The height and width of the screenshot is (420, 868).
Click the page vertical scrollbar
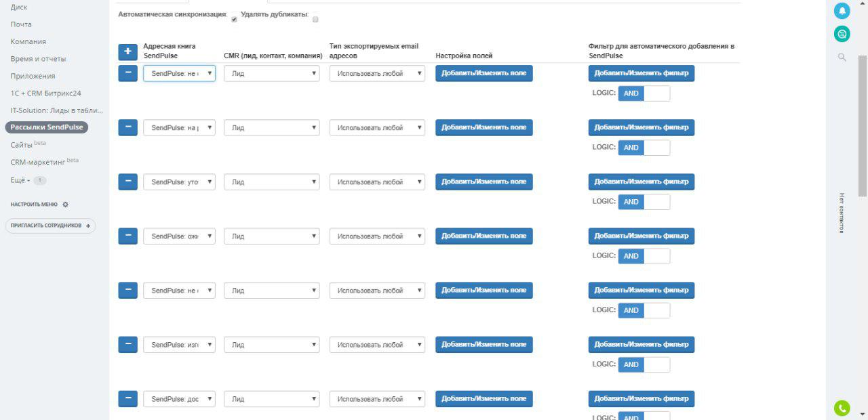[862, 203]
